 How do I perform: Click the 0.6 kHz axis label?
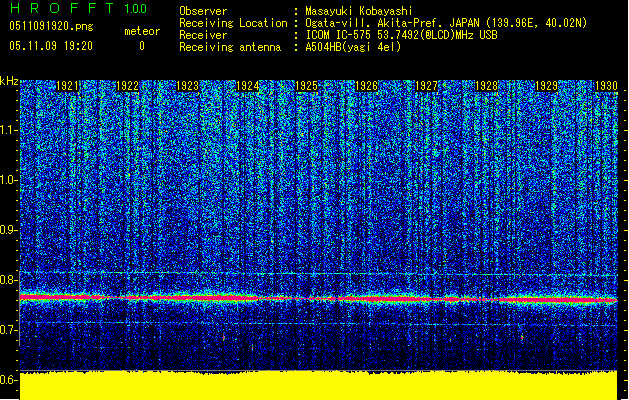tap(9, 380)
